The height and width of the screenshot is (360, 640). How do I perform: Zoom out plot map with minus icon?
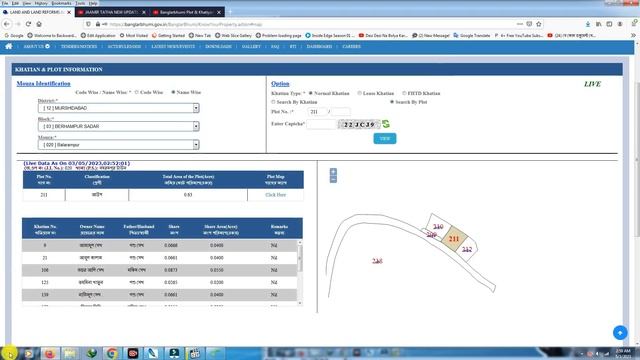point(333,179)
